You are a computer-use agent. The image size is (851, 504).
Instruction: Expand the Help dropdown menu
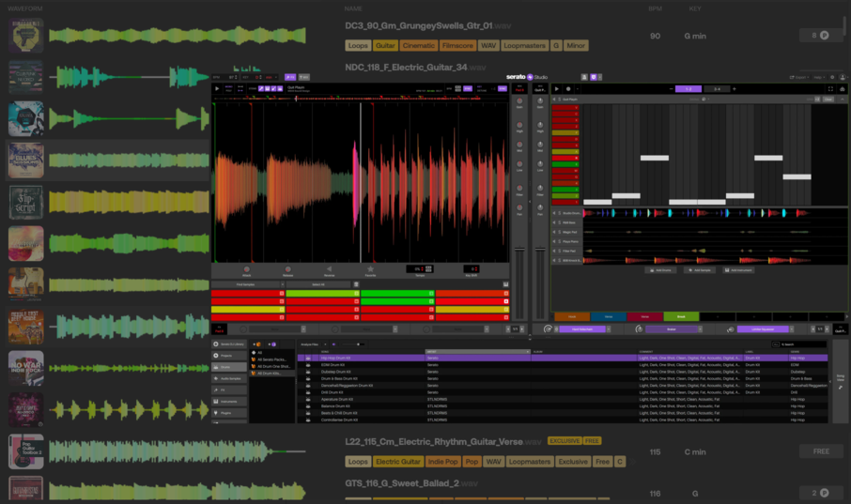pyautogui.click(x=817, y=77)
